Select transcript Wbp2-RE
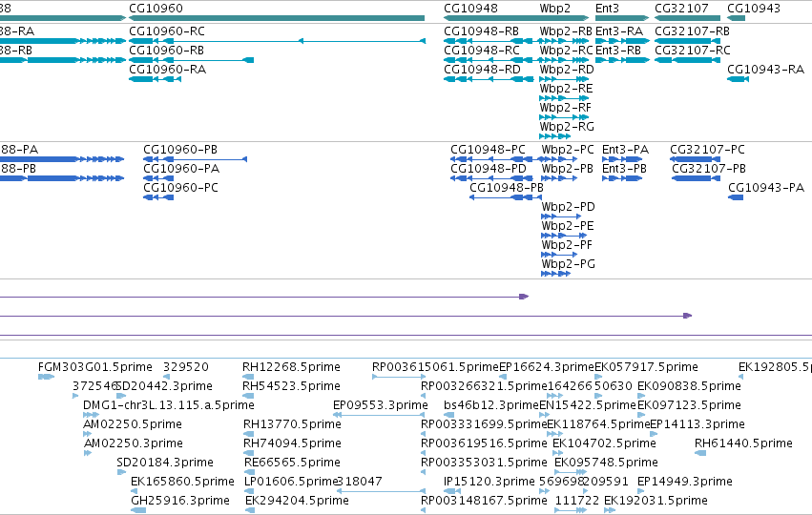 [566, 89]
